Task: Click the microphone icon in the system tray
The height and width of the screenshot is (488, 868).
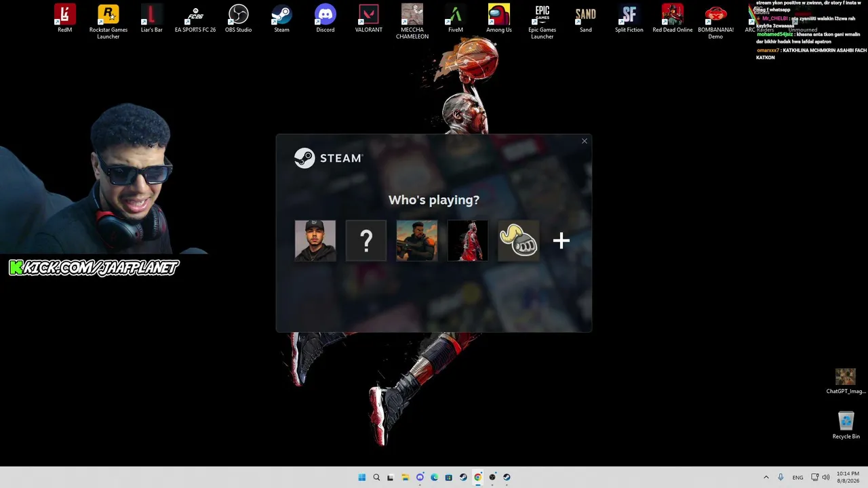Action: pos(781,477)
